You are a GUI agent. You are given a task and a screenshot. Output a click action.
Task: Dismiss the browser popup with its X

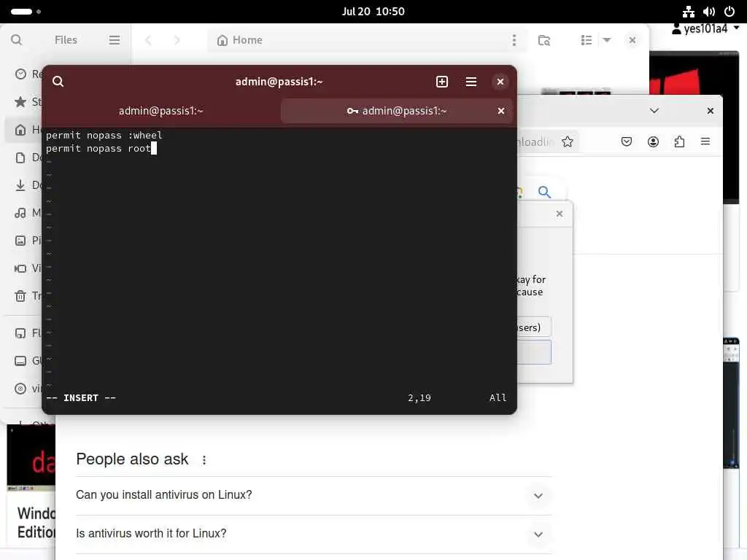click(560, 214)
